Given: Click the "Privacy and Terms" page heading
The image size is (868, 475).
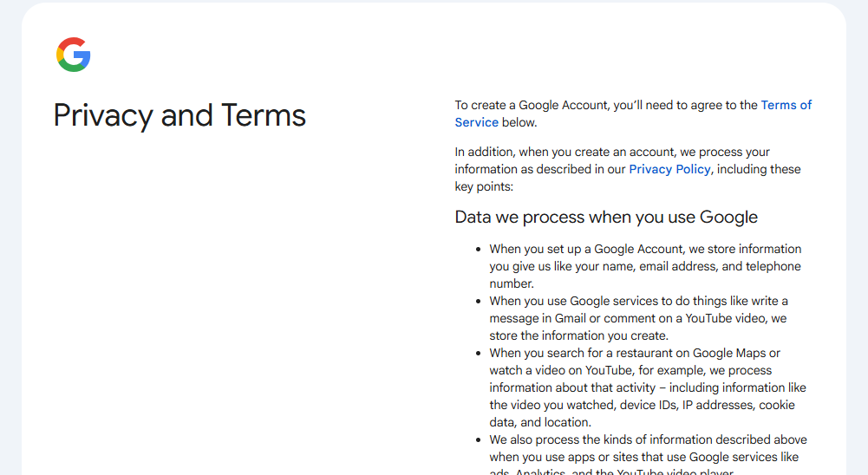Looking at the screenshot, I should (179, 115).
